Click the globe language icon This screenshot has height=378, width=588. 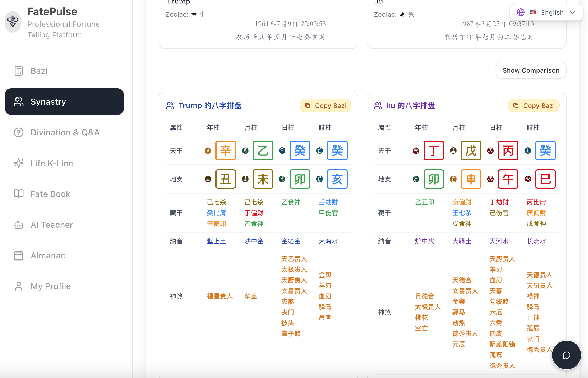tap(520, 12)
